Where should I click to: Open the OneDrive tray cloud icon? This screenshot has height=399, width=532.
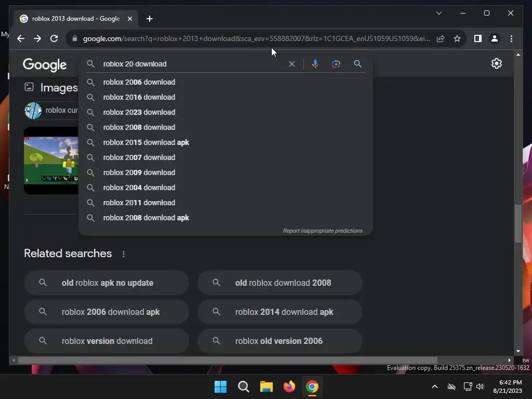point(451,387)
